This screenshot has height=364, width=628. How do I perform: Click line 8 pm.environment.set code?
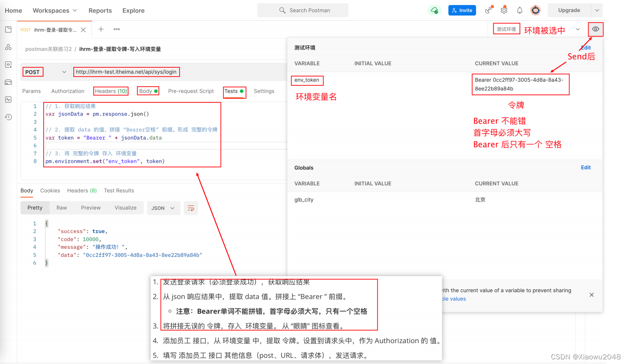point(105,161)
